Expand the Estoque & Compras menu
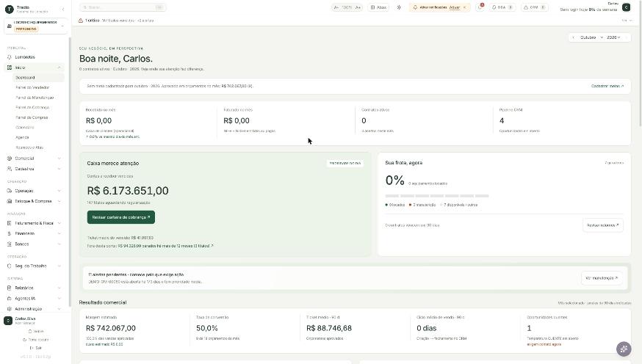Screen dimensions: 642x364 click(59, 201)
